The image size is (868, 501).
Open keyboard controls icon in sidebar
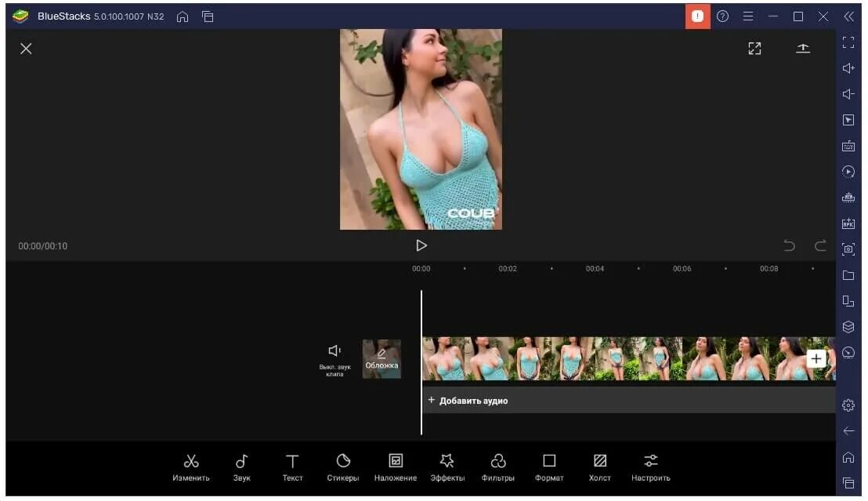tap(848, 147)
